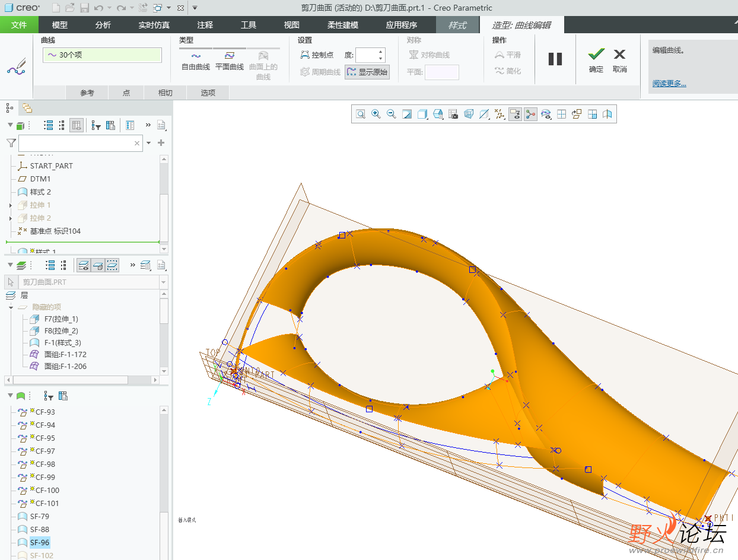Toggle the first layer display button in layer toolbar
Viewport: 738px width, 560px height.
click(84, 265)
